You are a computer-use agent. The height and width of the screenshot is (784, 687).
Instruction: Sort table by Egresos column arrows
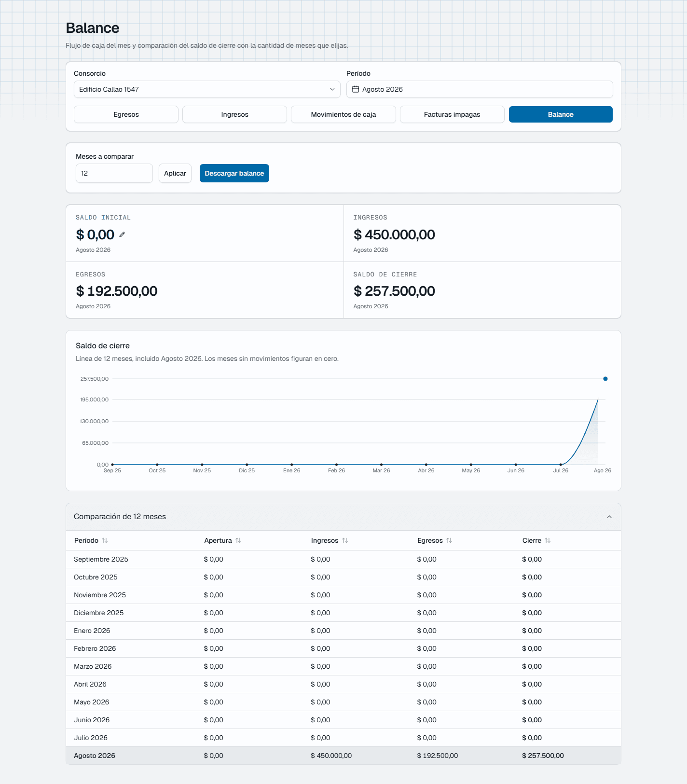coord(449,540)
